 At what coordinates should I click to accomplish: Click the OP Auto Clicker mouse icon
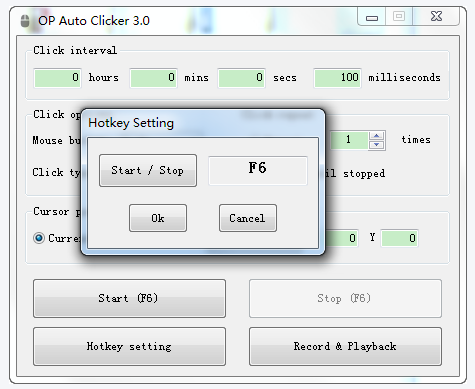[25, 21]
